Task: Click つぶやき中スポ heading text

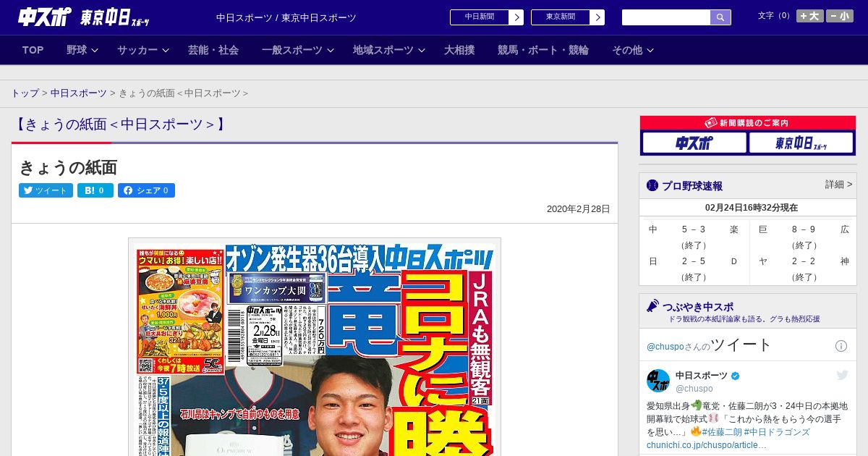Action: (698, 305)
